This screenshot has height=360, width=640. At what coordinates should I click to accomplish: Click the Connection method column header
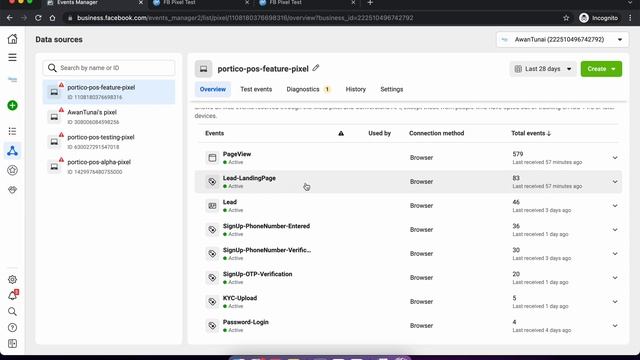coord(436,133)
